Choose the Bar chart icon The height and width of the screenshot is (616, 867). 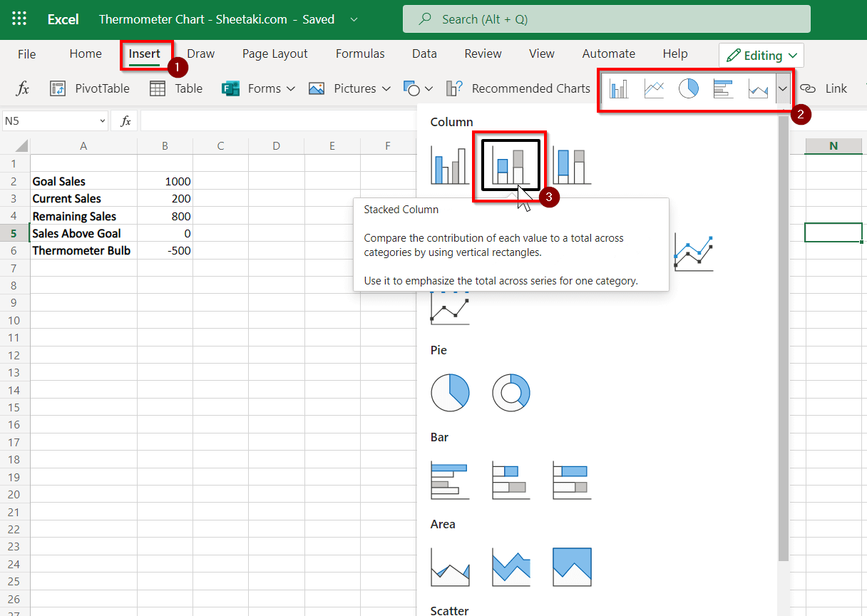[723, 88]
